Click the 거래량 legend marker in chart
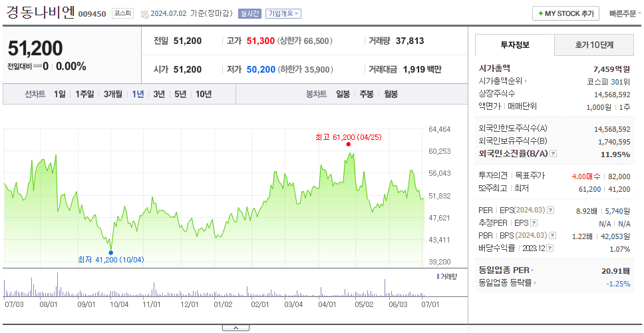Screen dimensions: 644x333 438,276
